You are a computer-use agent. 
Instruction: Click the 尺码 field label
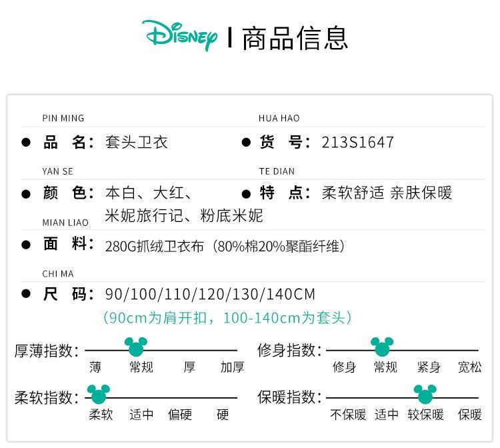tap(69, 294)
